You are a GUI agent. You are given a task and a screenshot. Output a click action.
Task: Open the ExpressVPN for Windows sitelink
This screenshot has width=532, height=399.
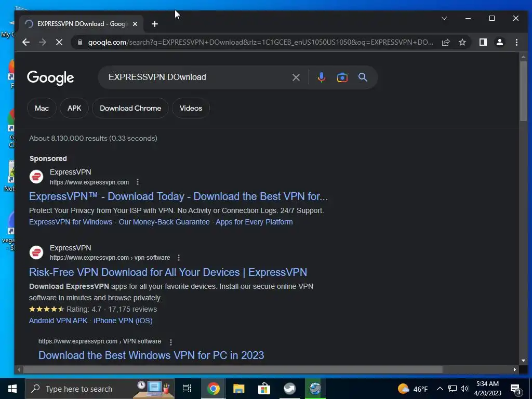[x=71, y=222]
